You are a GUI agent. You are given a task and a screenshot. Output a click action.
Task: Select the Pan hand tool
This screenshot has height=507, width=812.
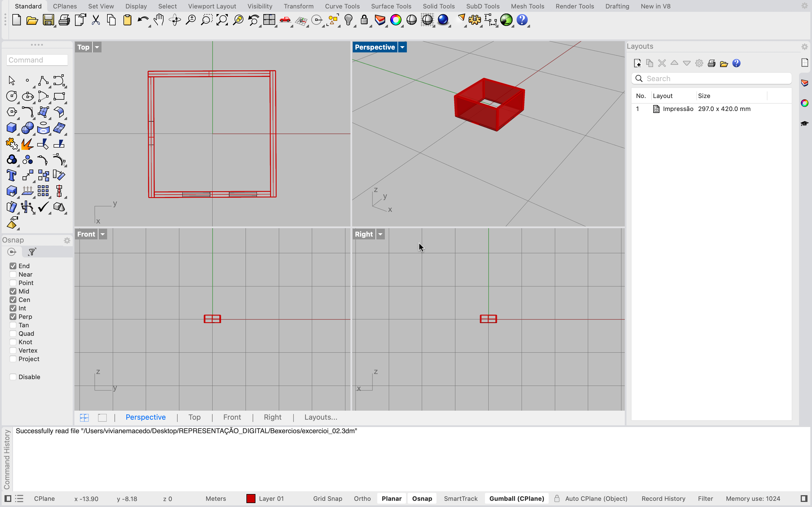[159, 20]
